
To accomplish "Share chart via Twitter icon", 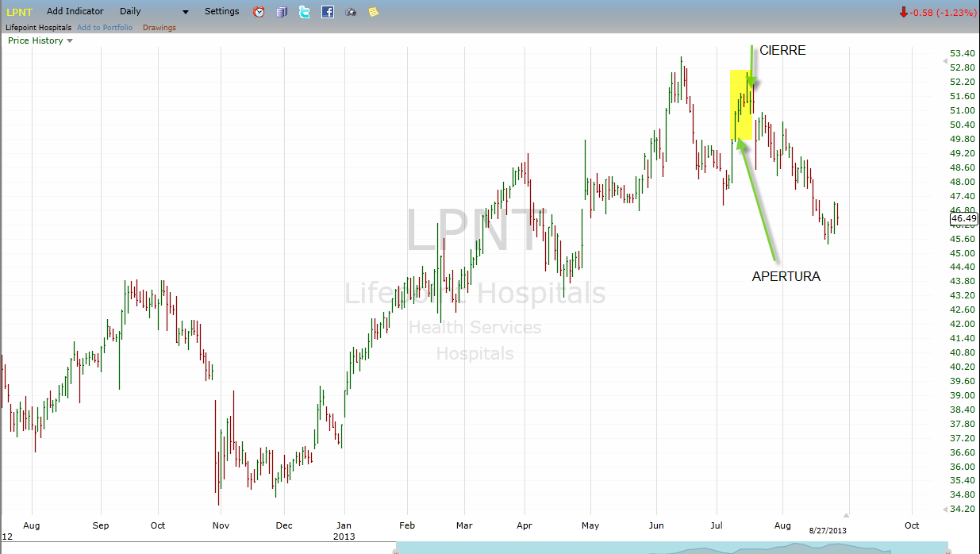I will tap(305, 12).
